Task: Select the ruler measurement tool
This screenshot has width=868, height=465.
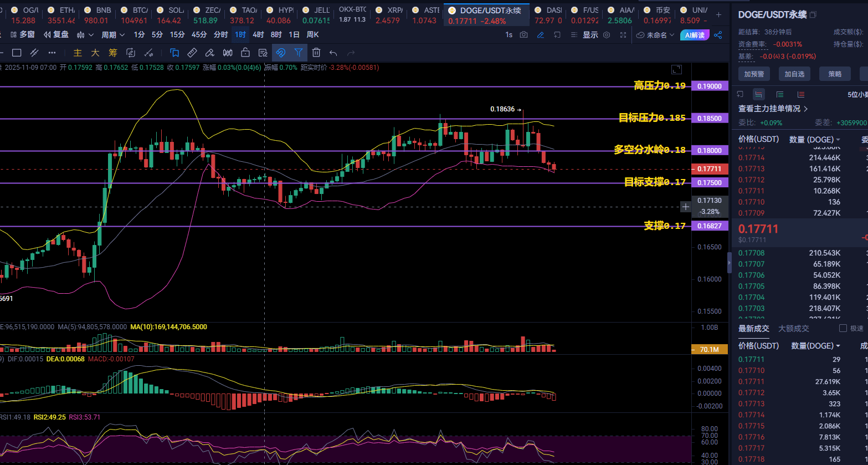Action: click(192, 53)
